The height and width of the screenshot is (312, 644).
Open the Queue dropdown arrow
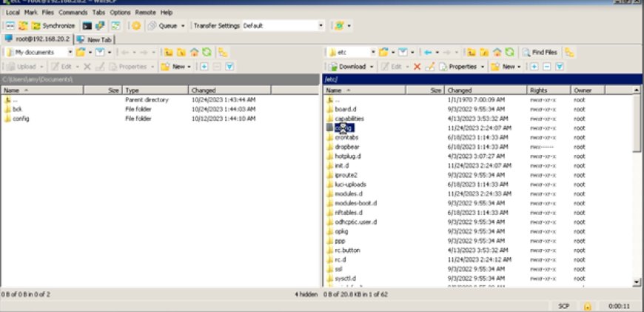[183, 25]
